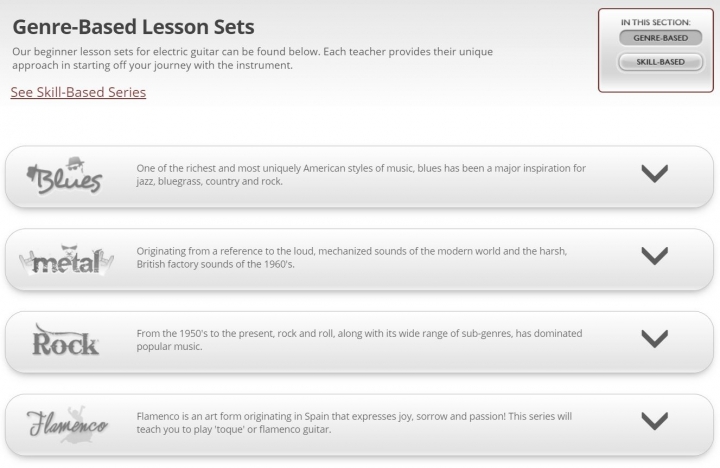
Task: Expand the metal lesson set chevron
Action: pyautogui.click(x=654, y=256)
